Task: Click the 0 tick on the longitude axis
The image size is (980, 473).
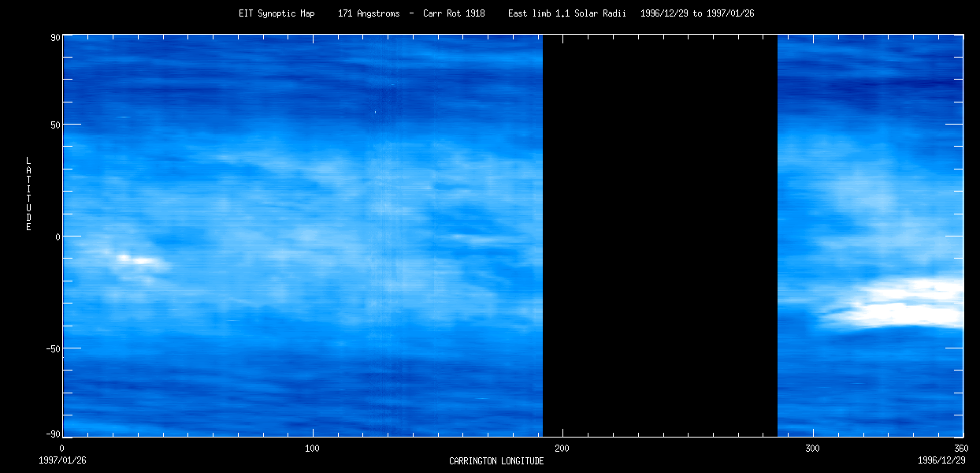Action: coord(63,448)
